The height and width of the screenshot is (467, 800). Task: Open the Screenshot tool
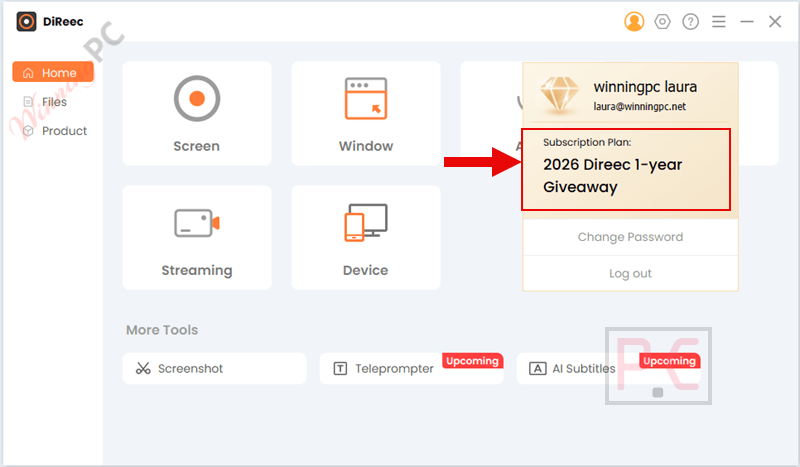click(214, 368)
